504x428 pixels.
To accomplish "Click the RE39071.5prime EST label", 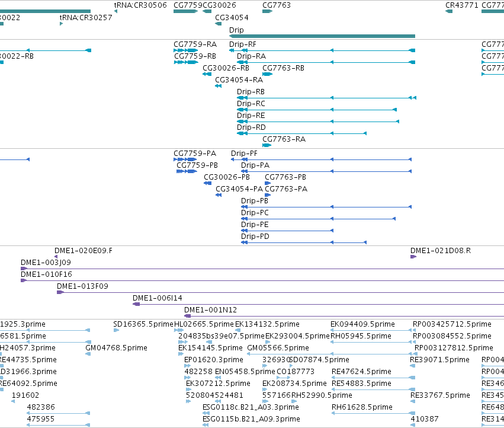I will click(x=439, y=360).
